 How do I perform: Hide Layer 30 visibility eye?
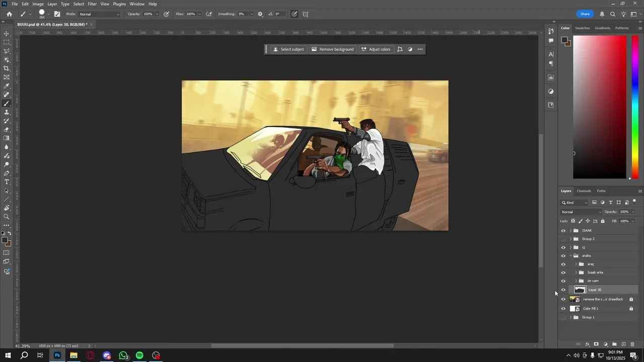[x=563, y=290]
